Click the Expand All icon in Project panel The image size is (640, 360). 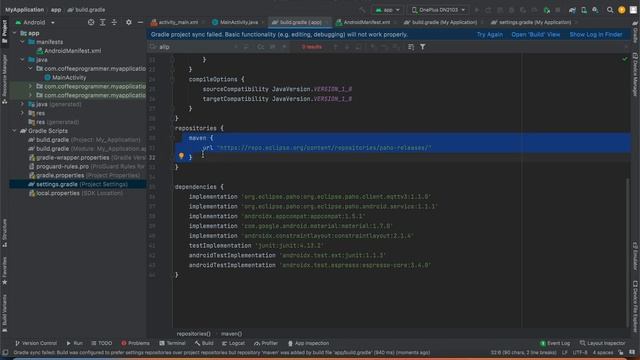(x=102, y=22)
